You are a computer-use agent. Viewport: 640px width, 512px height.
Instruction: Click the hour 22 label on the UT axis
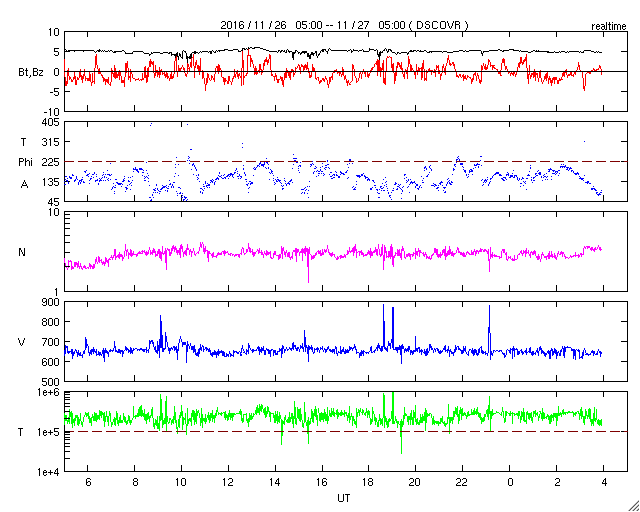pyautogui.click(x=462, y=482)
